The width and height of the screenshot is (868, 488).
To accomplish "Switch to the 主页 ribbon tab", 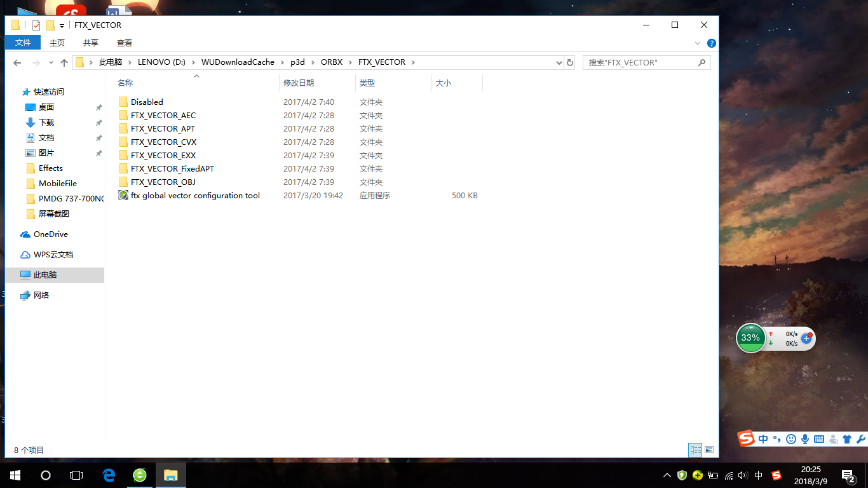I will click(57, 43).
